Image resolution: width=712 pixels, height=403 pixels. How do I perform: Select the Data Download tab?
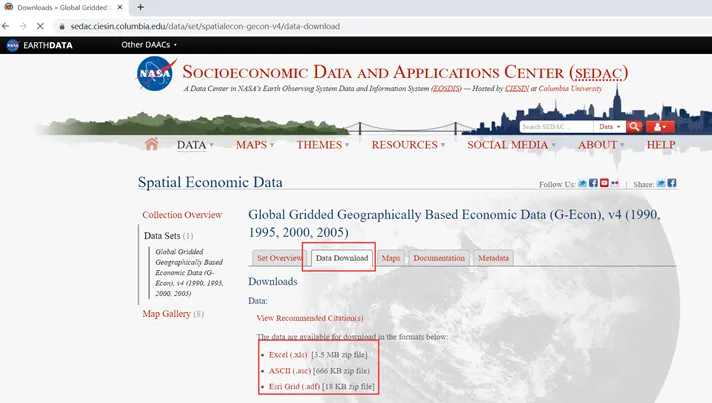[342, 258]
